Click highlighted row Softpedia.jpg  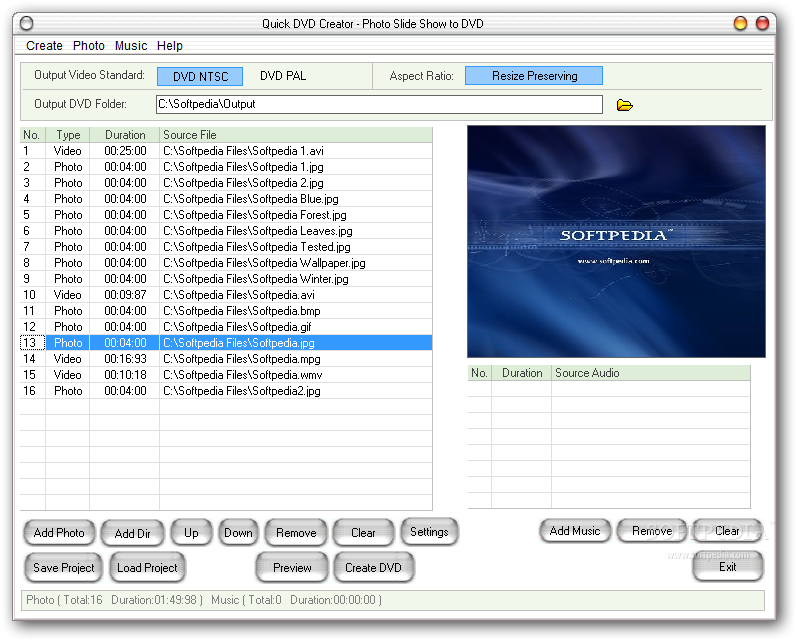(226, 343)
